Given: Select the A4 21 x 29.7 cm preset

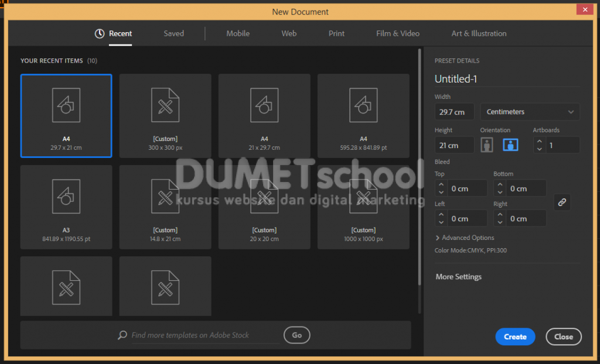Looking at the screenshot, I should (x=264, y=116).
